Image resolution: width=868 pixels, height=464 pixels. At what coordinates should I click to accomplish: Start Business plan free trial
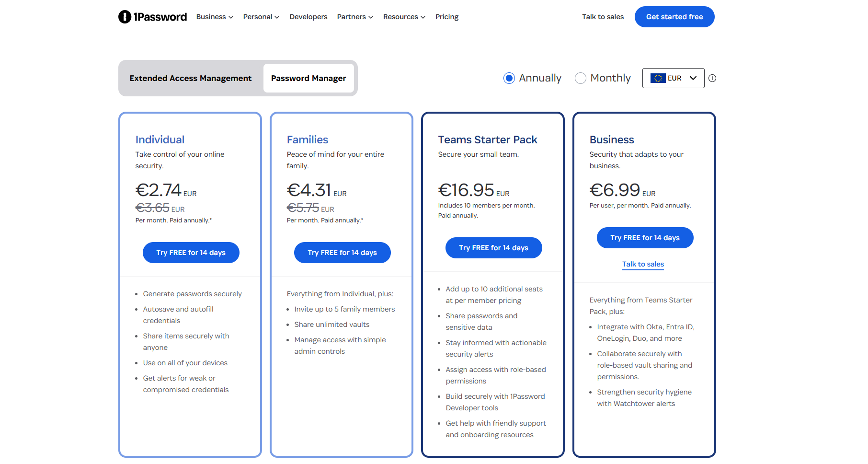645,238
